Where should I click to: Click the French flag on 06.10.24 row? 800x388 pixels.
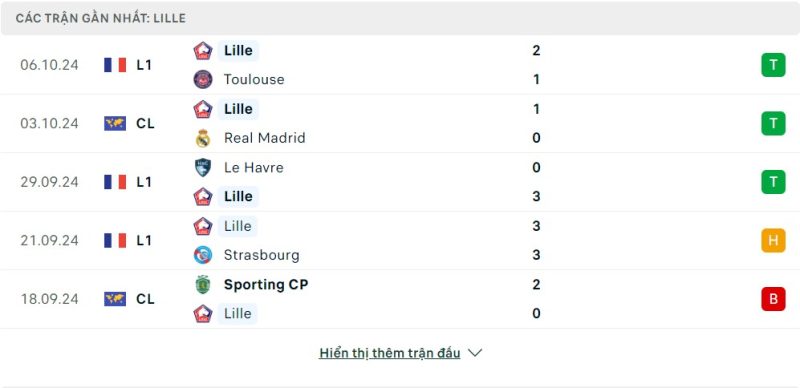(x=115, y=65)
